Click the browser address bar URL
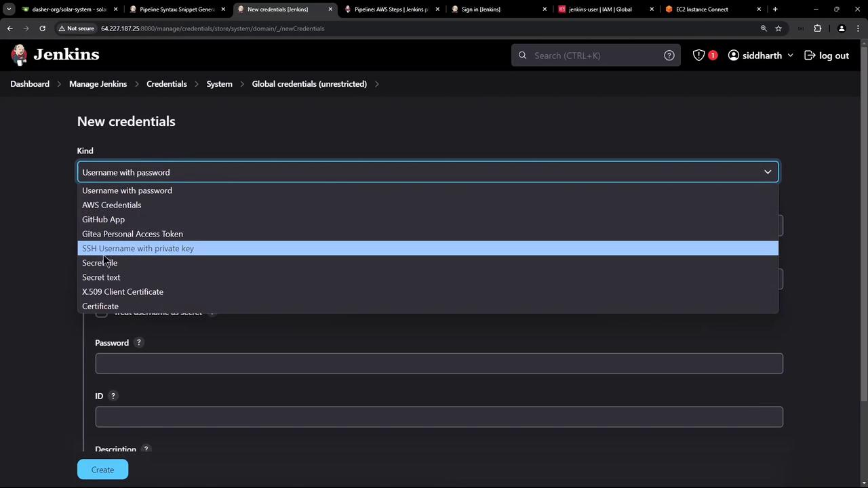Image resolution: width=868 pixels, height=488 pixels. [213, 28]
